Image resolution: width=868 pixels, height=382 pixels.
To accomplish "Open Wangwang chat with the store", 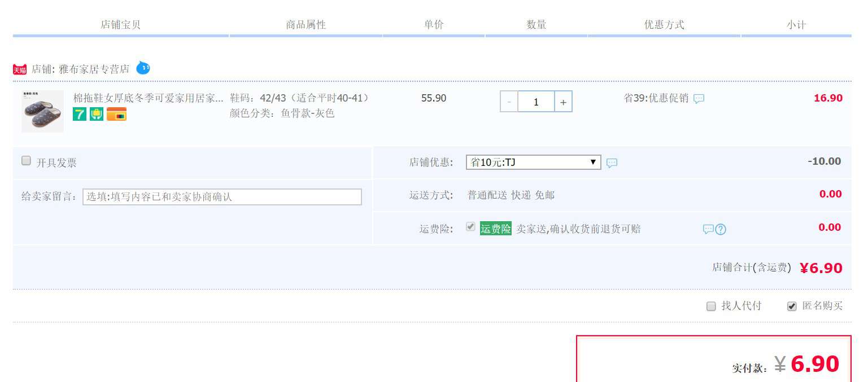I will pyautogui.click(x=143, y=67).
